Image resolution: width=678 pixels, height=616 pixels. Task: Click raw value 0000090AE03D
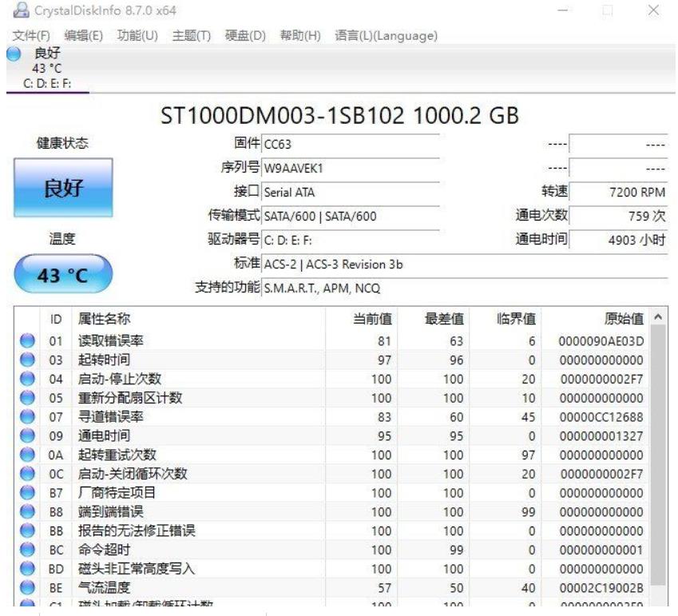click(x=601, y=341)
